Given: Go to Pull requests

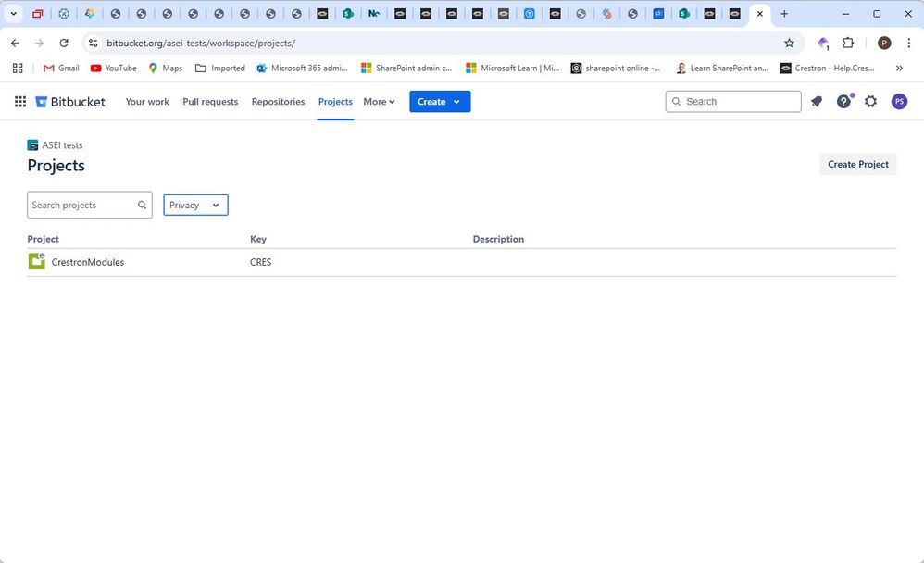Looking at the screenshot, I should coord(210,102).
